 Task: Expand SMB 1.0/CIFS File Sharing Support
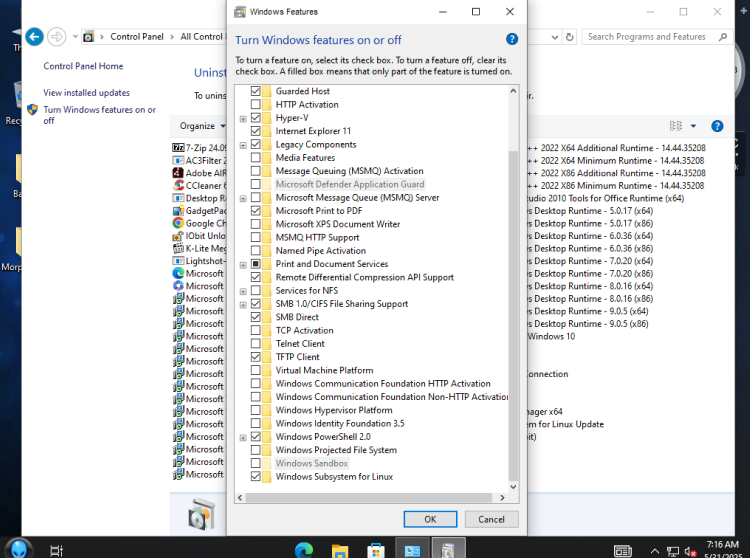[243, 305]
